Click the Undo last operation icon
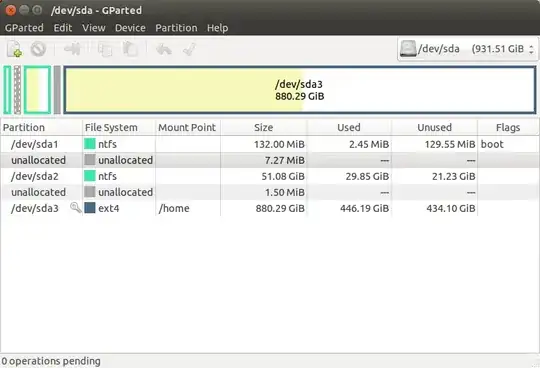Viewport: 540px width, 368px height. [x=164, y=49]
